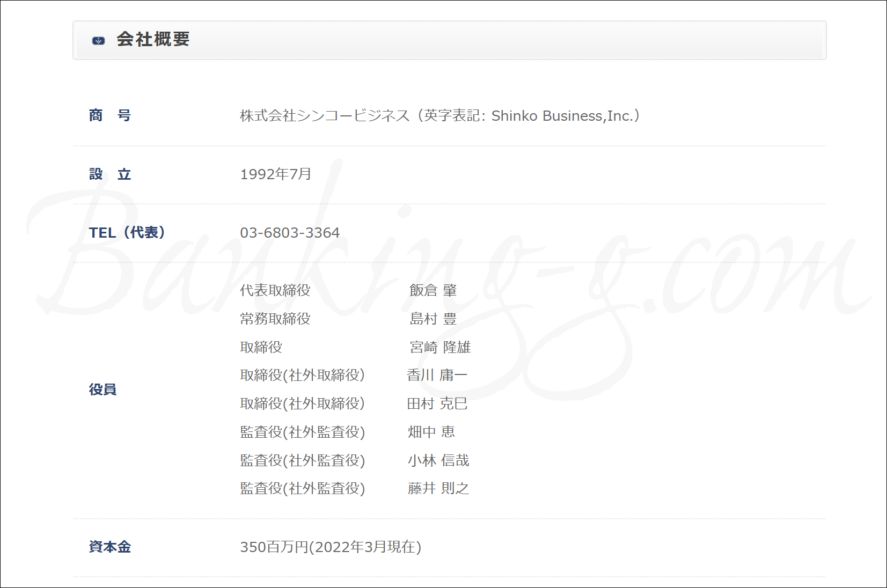Image resolution: width=887 pixels, height=588 pixels.
Task: Click the 常務取締役 title text
Action: pyautogui.click(x=275, y=319)
